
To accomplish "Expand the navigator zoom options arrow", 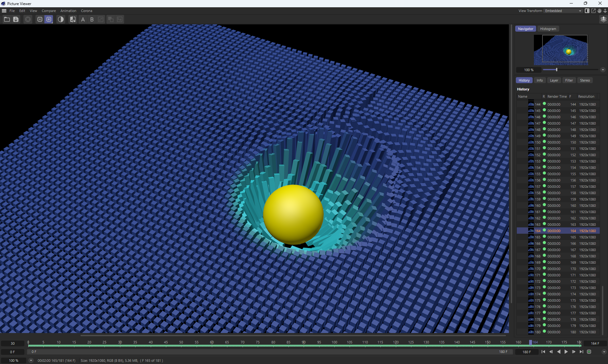I will click(x=603, y=70).
